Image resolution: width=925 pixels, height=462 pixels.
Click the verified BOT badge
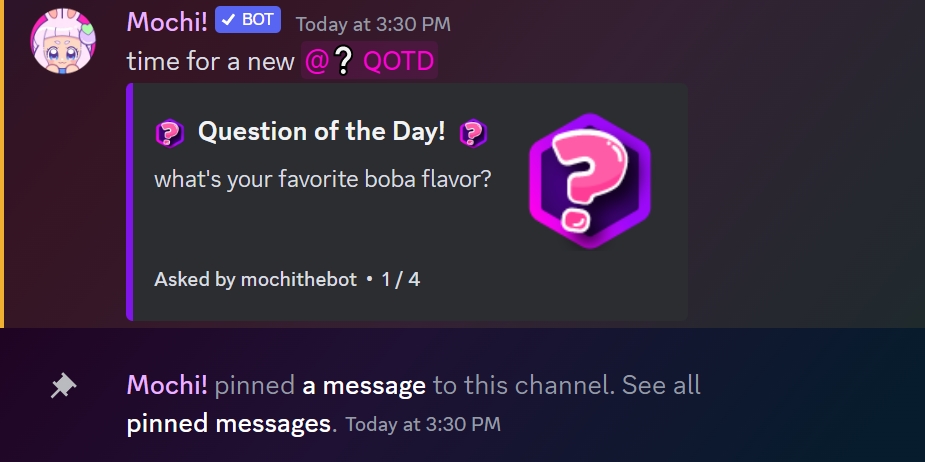tap(248, 20)
